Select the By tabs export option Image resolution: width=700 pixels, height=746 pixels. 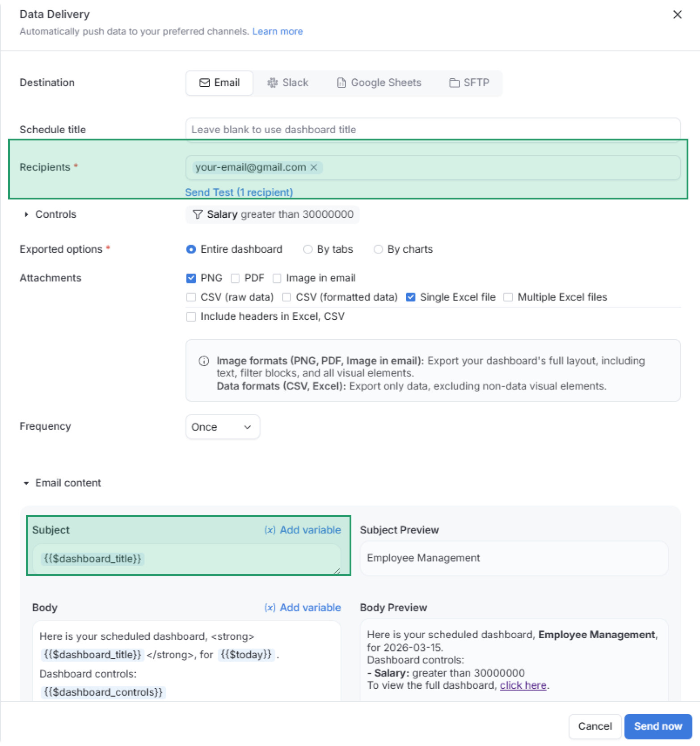[308, 249]
